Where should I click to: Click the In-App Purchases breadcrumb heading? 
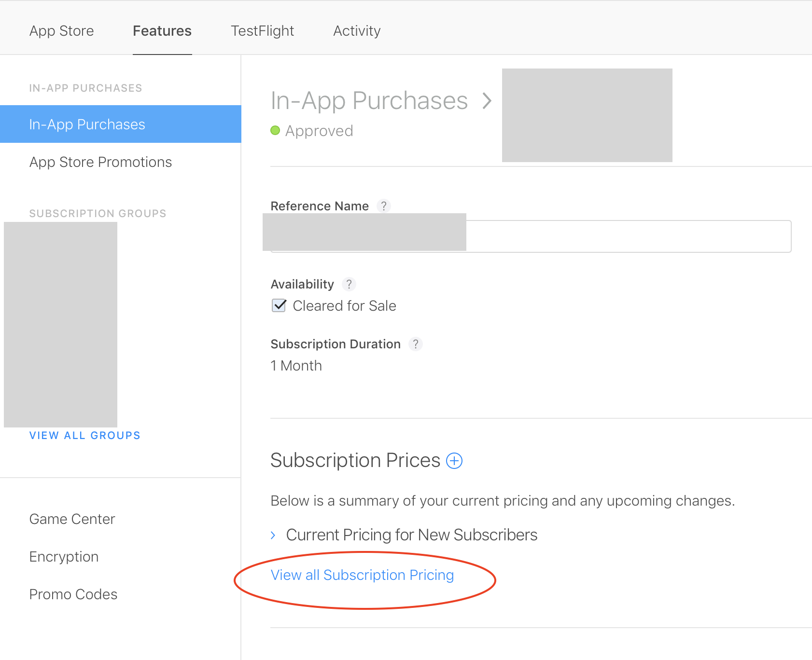(x=369, y=101)
